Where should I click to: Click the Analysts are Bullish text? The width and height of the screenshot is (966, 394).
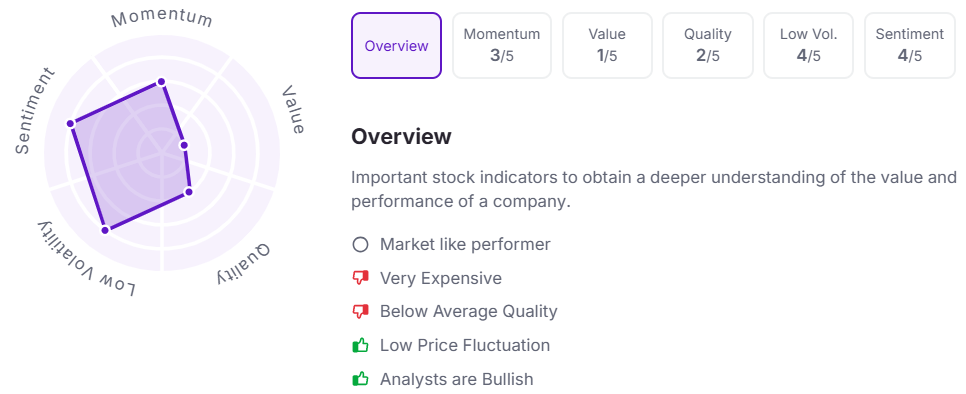457,379
